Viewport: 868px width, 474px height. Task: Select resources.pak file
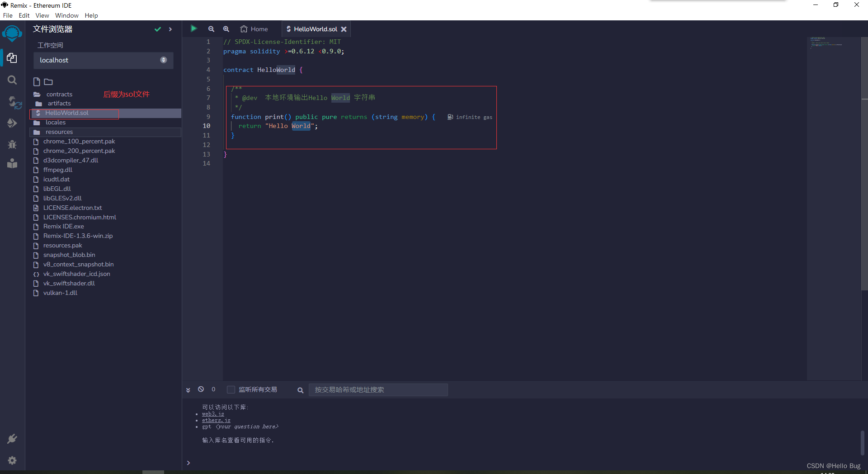pos(63,246)
